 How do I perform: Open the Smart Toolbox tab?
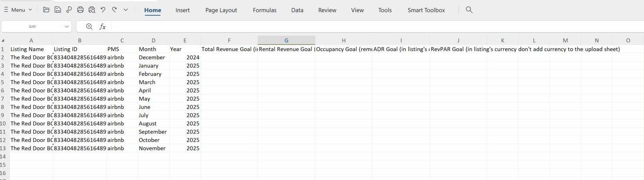tap(426, 10)
